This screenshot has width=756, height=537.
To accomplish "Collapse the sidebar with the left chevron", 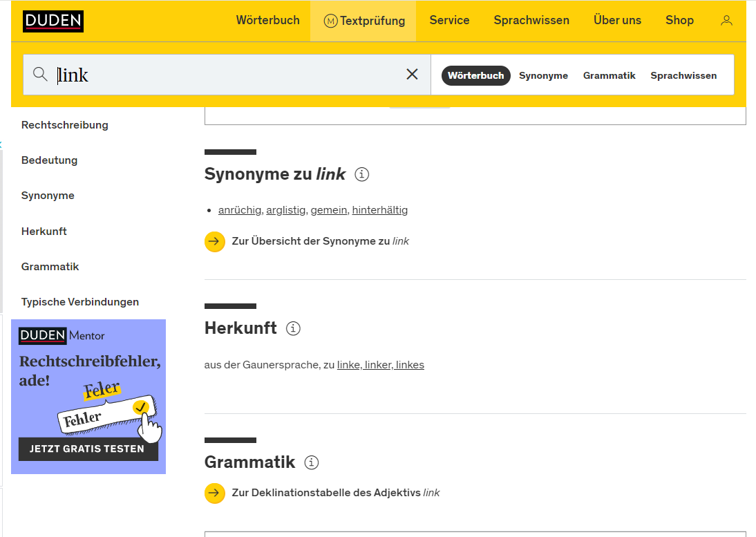I will tap(3, 145).
